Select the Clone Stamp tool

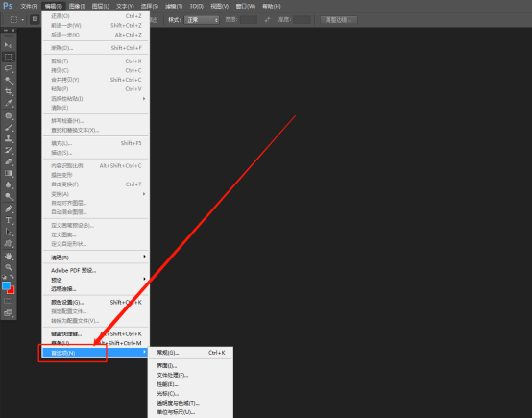pos(8,138)
